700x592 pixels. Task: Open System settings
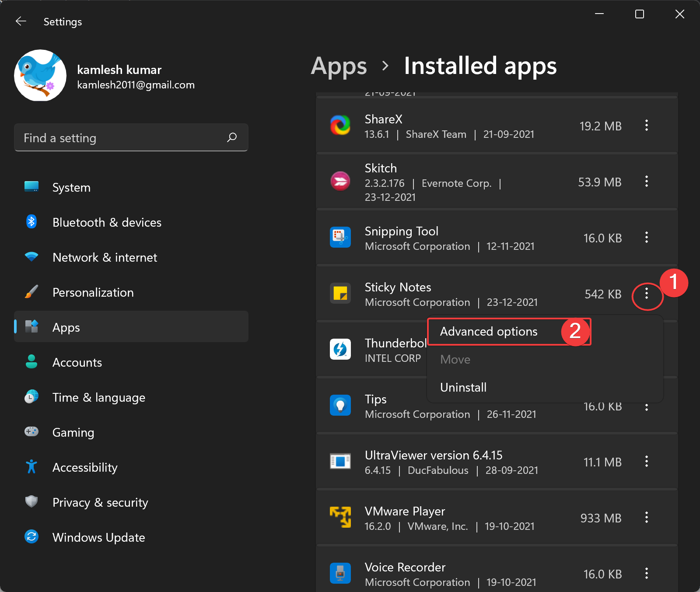point(131,187)
